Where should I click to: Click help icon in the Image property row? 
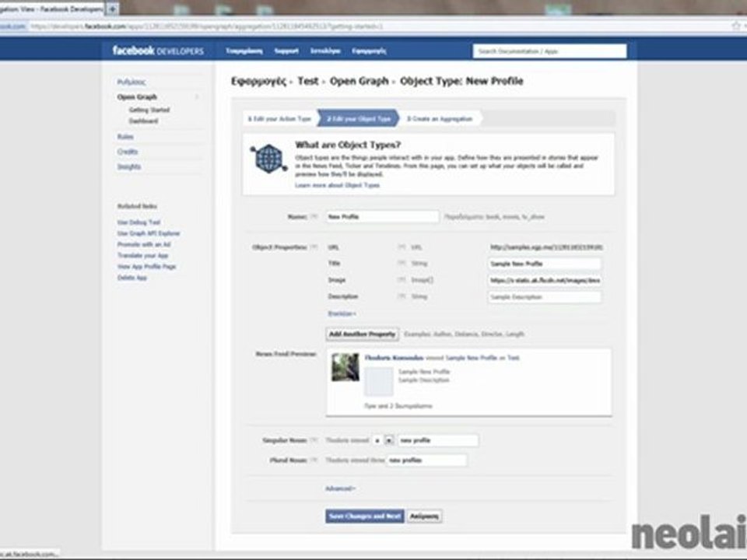point(402,280)
